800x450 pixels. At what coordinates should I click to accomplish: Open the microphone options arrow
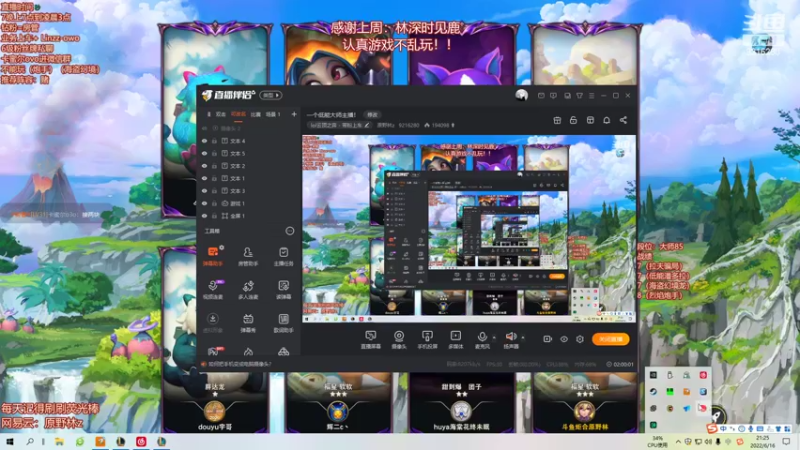tap(493, 337)
